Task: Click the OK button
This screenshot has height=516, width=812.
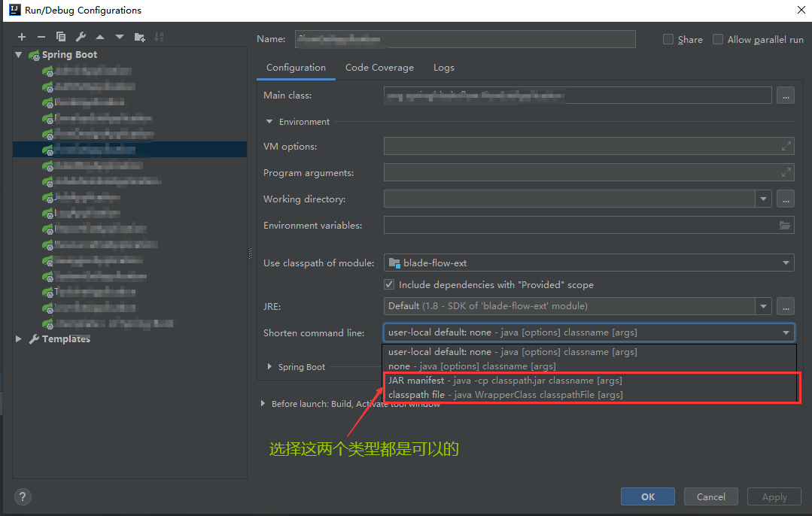Action: (647, 496)
